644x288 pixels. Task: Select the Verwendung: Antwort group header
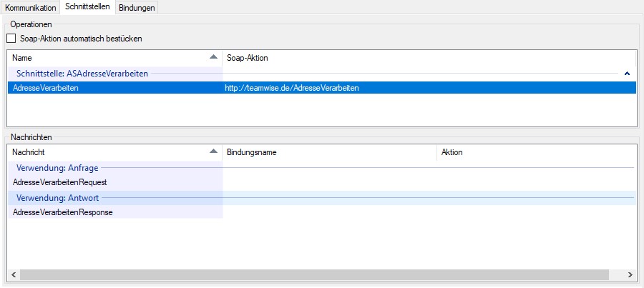[x=57, y=197]
